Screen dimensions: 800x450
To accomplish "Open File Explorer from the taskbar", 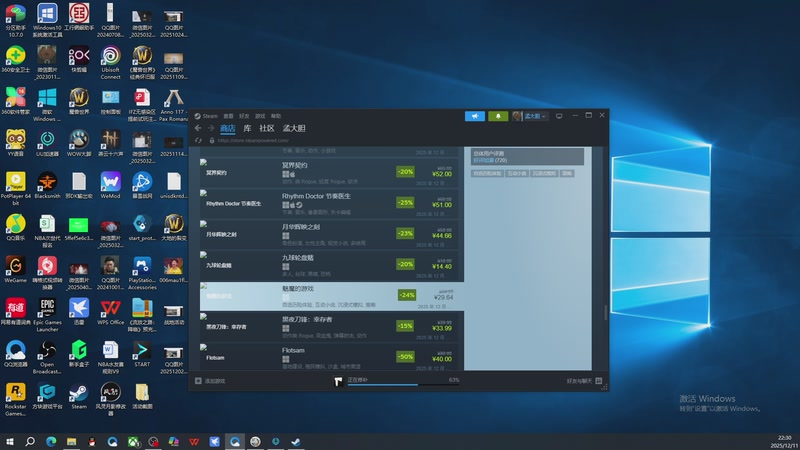I will [x=71, y=441].
